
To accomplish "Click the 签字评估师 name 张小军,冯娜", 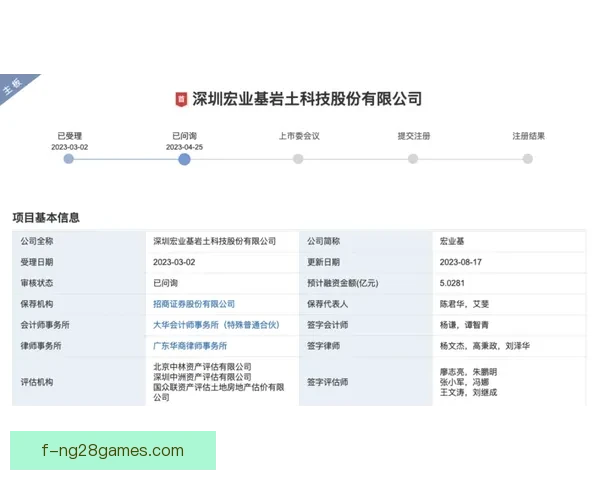I will click(x=464, y=382).
